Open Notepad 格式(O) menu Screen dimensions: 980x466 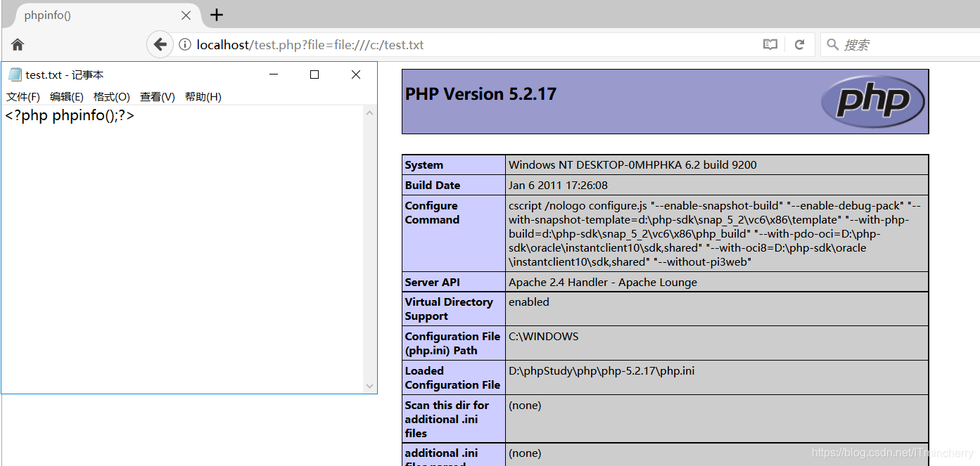point(112,97)
